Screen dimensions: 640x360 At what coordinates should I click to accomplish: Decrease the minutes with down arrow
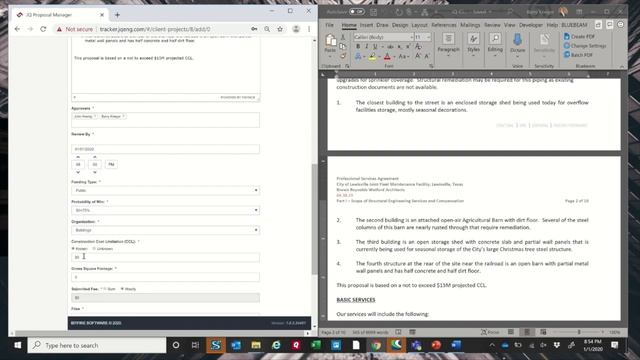coord(95,172)
